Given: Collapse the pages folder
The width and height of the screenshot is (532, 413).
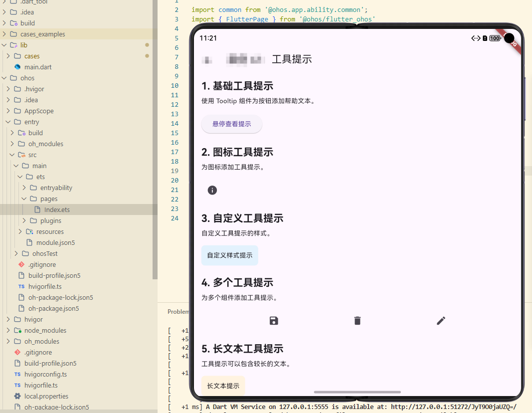Looking at the screenshot, I should pos(24,199).
